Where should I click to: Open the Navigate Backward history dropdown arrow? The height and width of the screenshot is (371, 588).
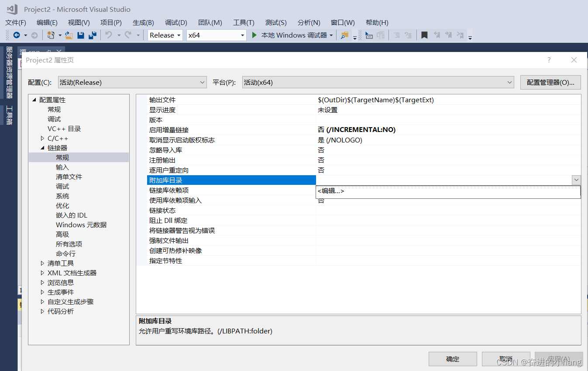[x=25, y=35]
